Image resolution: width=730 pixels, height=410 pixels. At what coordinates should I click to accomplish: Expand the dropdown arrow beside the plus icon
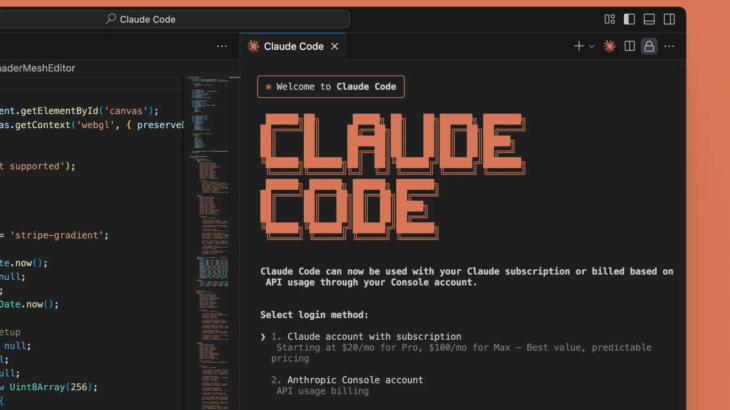(592, 47)
